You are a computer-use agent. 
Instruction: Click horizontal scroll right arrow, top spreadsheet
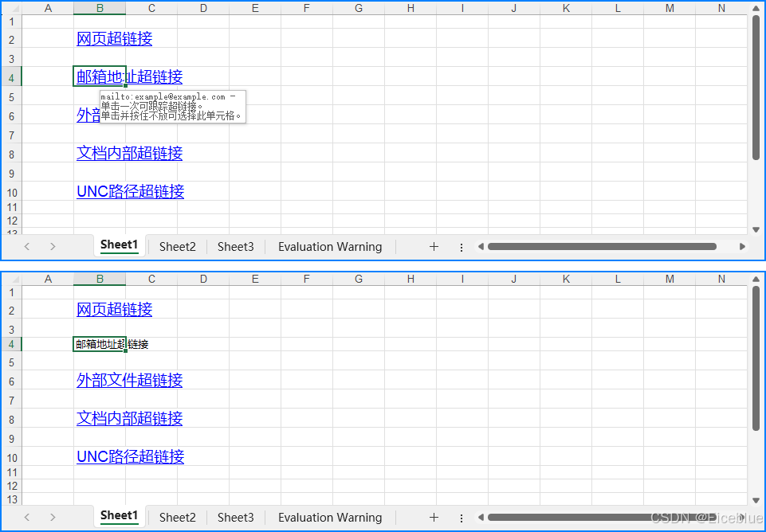[x=742, y=246]
